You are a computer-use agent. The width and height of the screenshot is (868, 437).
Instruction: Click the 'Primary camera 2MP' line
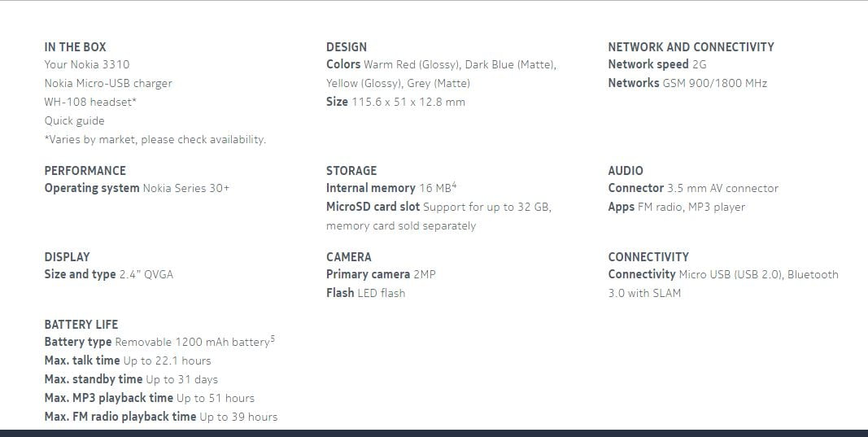tap(381, 274)
